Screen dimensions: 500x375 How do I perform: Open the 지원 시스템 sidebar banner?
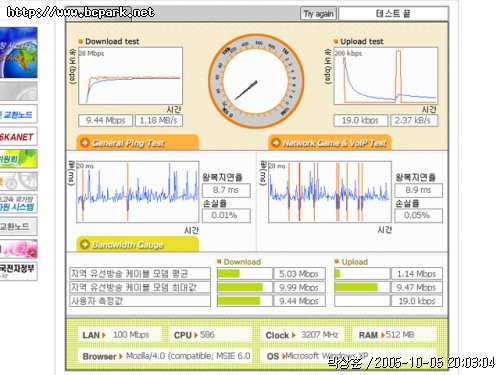(18, 204)
